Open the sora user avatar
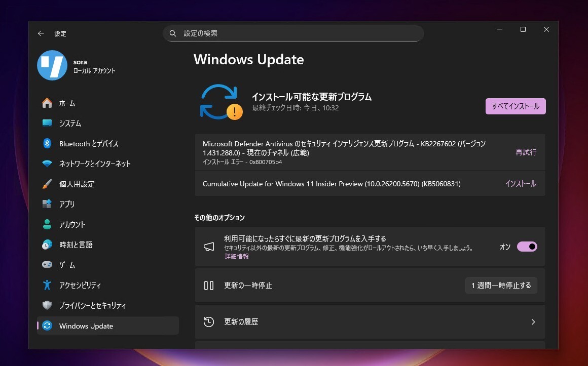This screenshot has height=366, width=588. click(52, 65)
